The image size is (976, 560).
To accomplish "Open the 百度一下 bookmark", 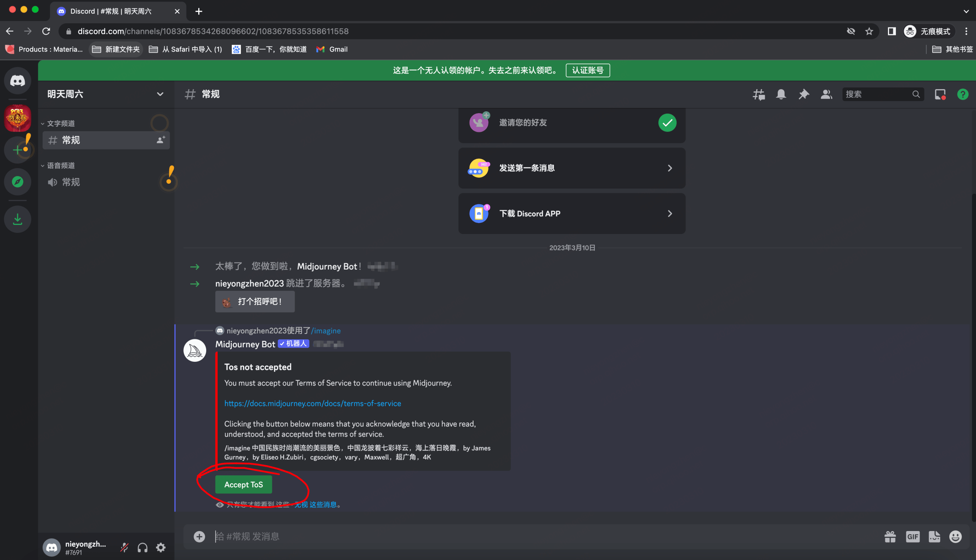I will 269,49.
